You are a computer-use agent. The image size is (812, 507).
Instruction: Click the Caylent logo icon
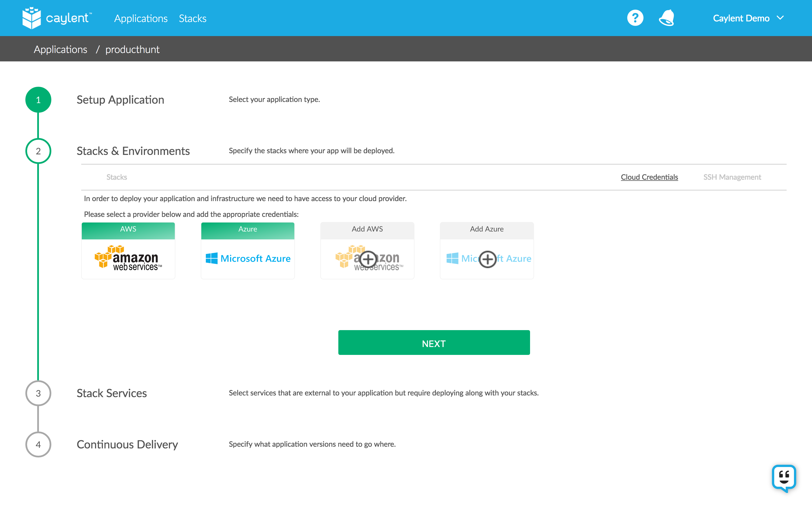[32, 18]
